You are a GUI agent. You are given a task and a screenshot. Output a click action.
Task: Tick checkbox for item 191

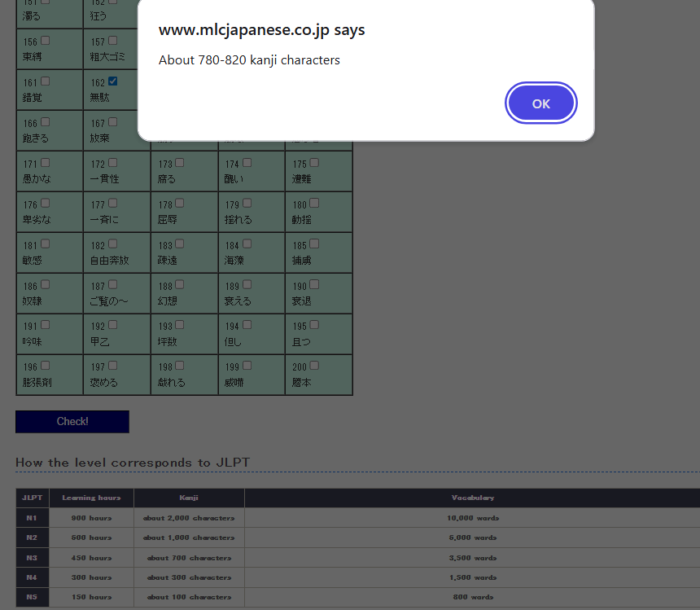coord(45,325)
